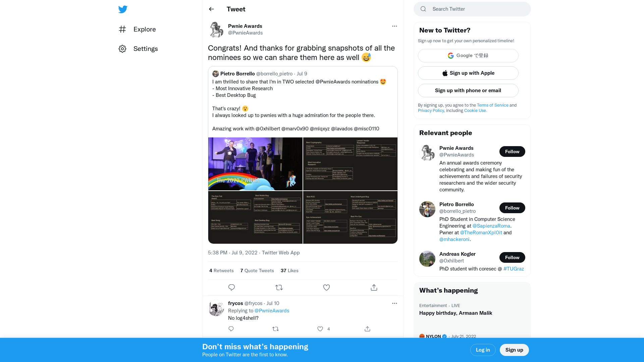The width and height of the screenshot is (644, 362).
Task: Follow Andreas Kogler
Action: pyautogui.click(x=512, y=257)
